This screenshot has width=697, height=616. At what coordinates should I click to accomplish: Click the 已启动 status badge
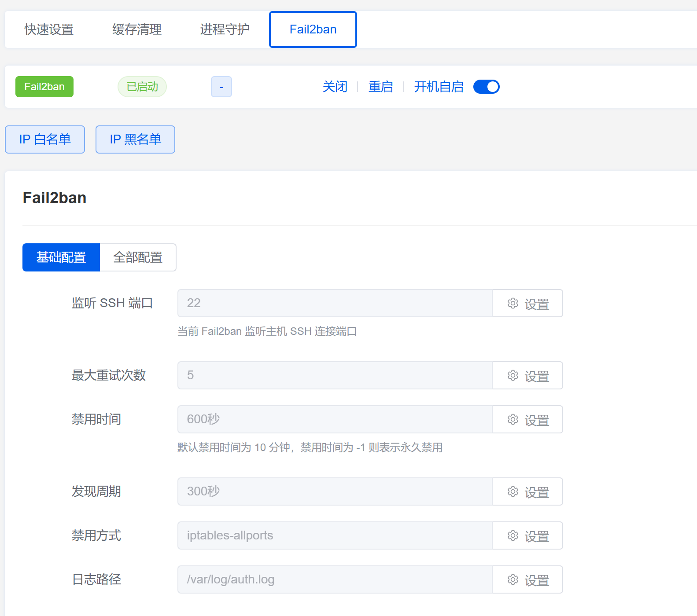coord(142,87)
